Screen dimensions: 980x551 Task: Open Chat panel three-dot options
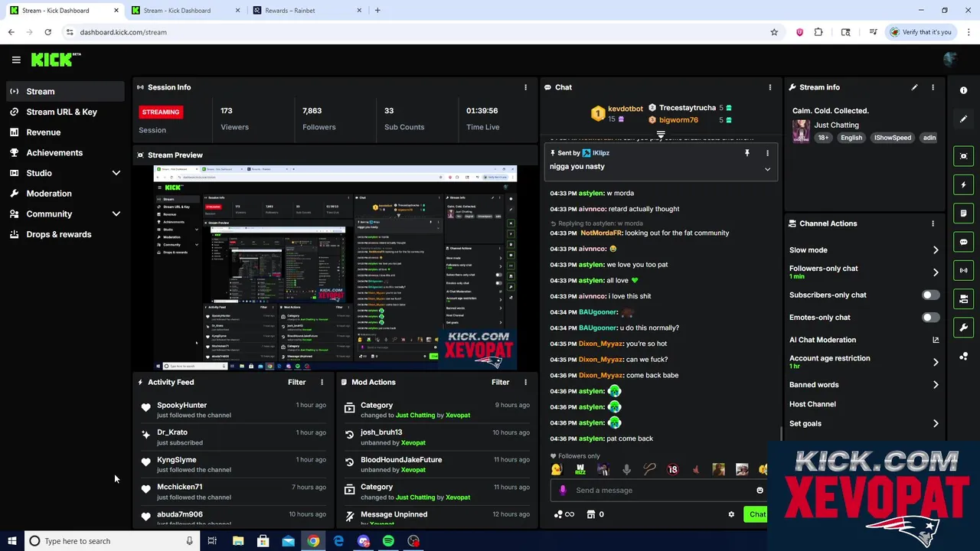click(x=769, y=87)
